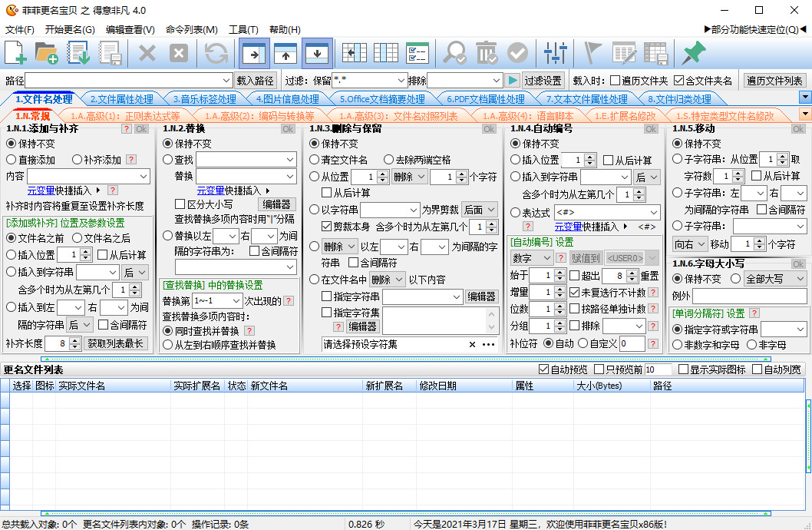
Task: Open the 排除 exclude dropdown
Action: 496,81
